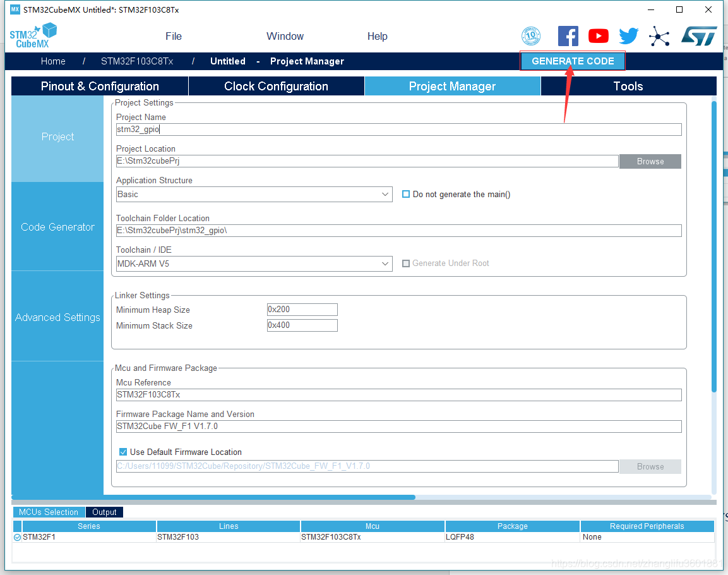The height and width of the screenshot is (575, 728).
Task: Click the checkmark icon beside STM32F1 row
Action: tap(17, 537)
